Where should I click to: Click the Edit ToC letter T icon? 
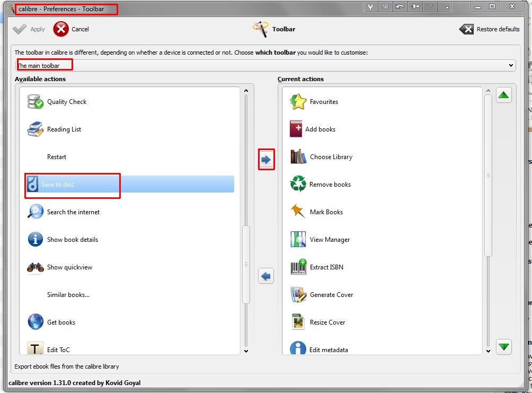coord(36,348)
